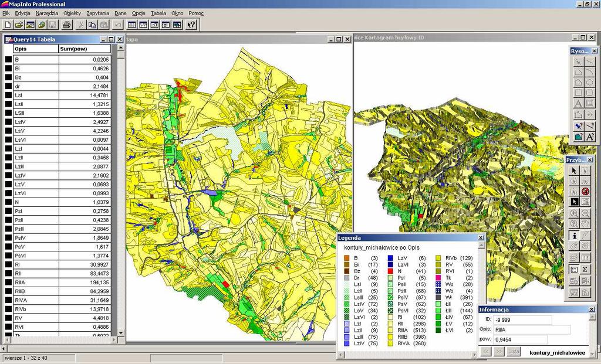
Task: Click the N red swatch in Legenda
Action: [390, 271]
